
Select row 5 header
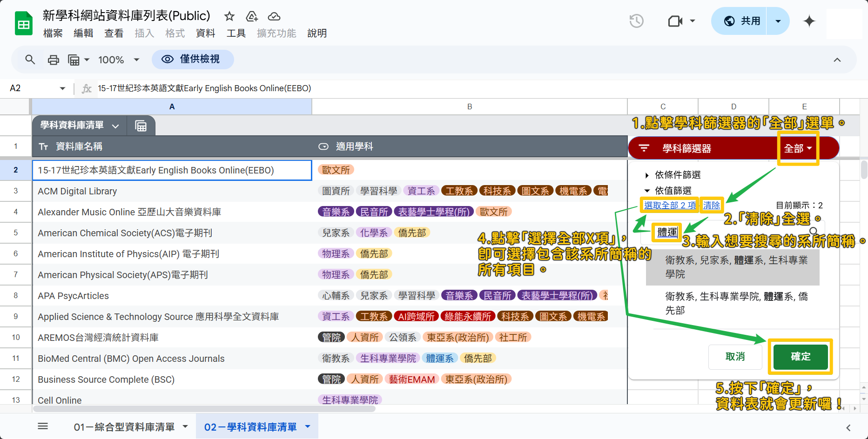[x=16, y=233]
